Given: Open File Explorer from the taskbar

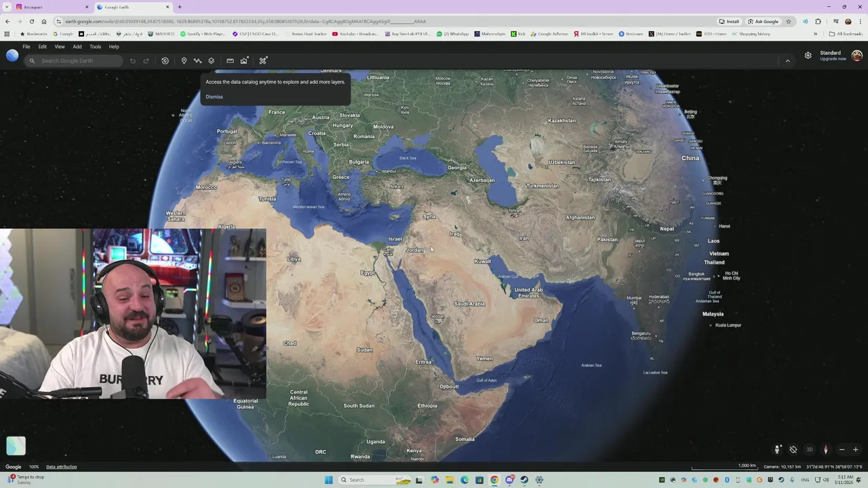Looking at the screenshot, I should (450, 480).
